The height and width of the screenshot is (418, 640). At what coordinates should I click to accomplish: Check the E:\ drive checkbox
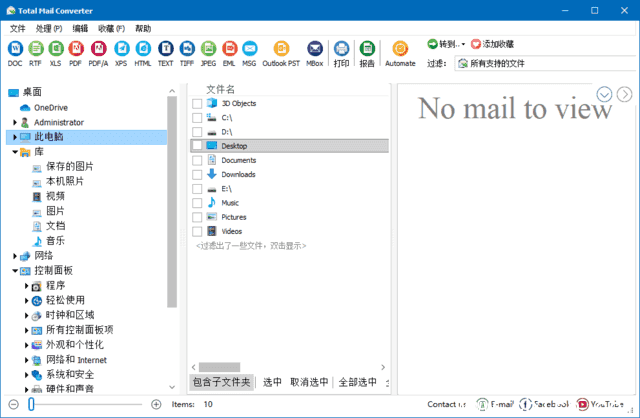[x=197, y=189]
